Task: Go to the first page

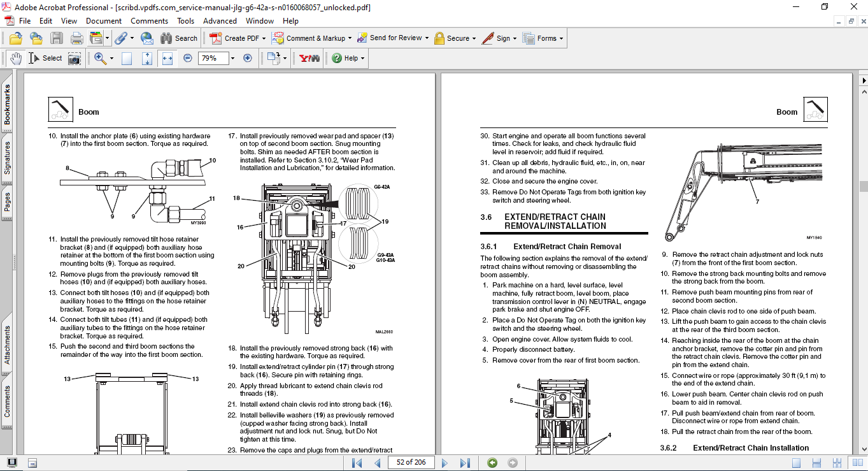Action: [x=357, y=463]
